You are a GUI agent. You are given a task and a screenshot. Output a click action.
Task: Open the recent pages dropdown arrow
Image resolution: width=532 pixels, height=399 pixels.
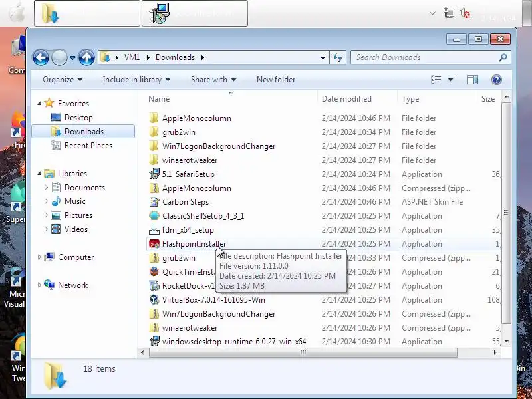(72, 58)
